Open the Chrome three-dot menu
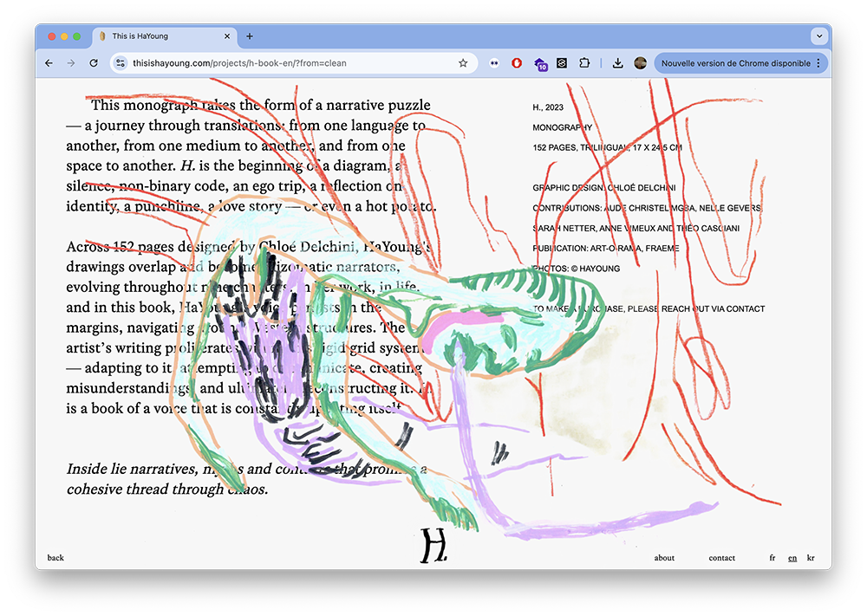The width and height of the screenshot is (867, 616). 818,63
